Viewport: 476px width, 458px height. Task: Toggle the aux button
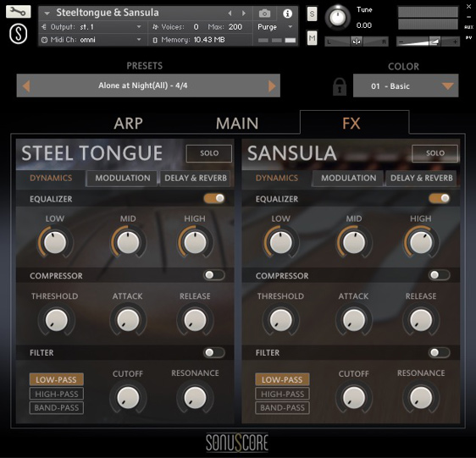[x=468, y=27]
